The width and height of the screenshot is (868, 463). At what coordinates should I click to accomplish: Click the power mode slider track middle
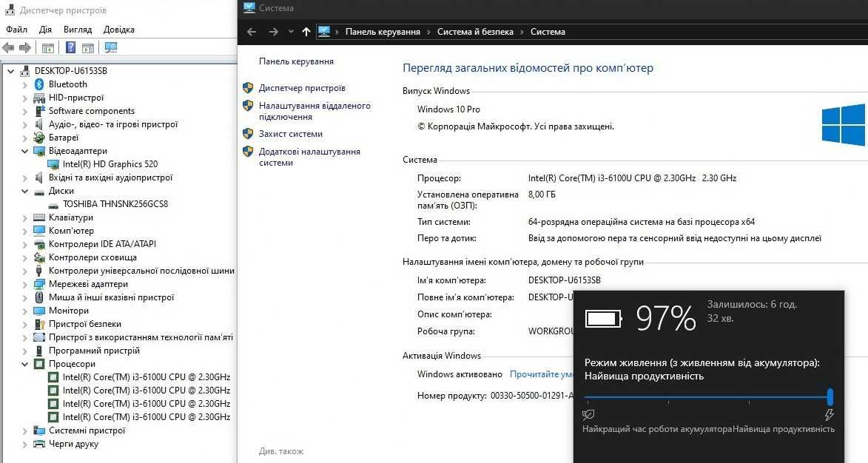tap(709, 396)
